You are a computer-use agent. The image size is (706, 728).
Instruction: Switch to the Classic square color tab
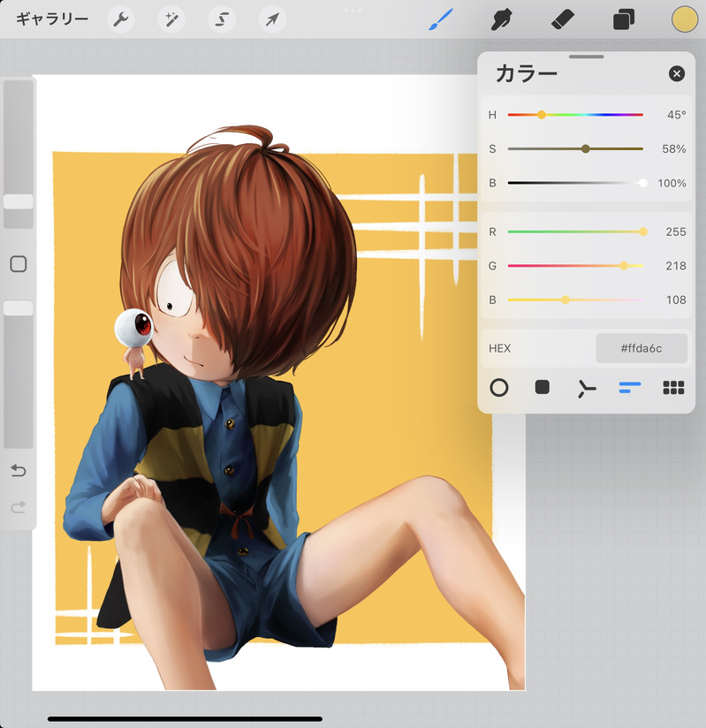click(x=542, y=387)
